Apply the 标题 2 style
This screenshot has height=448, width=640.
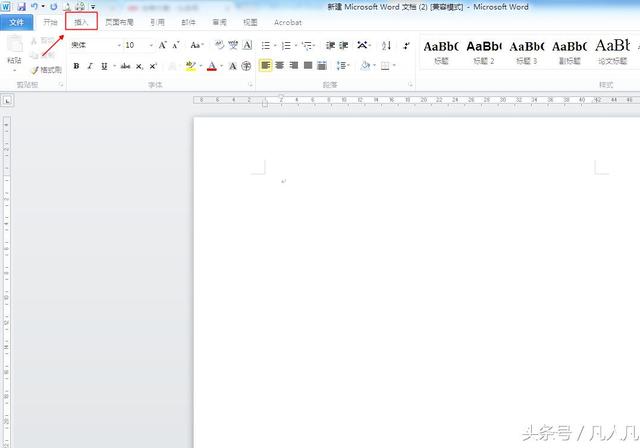(484, 50)
